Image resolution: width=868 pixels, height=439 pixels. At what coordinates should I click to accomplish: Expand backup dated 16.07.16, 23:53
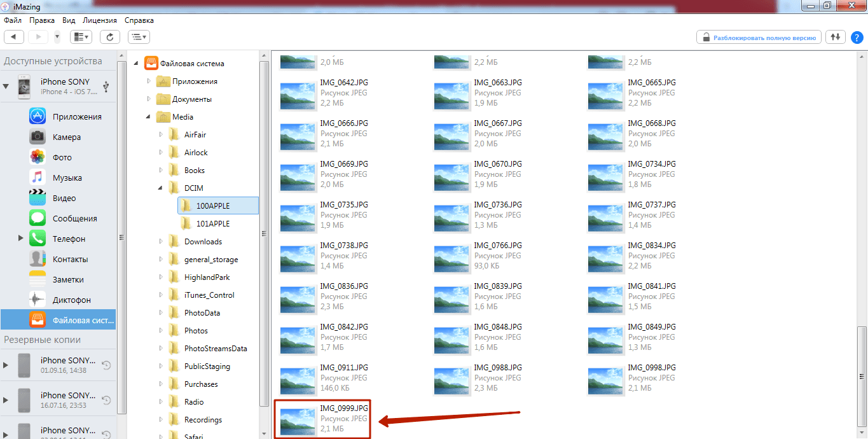coord(6,400)
